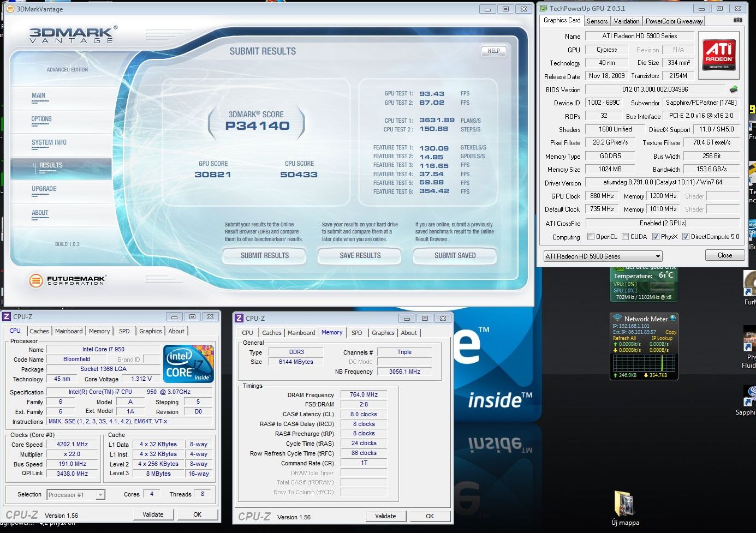
Task: Click the Close button in GPU-Z
Action: 725,255
